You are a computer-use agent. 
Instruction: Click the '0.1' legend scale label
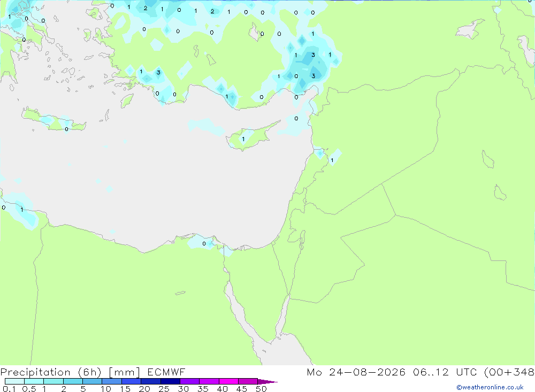(9, 389)
